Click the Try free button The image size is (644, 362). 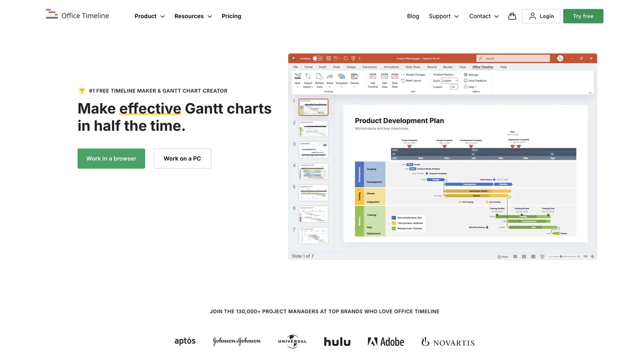click(583, 16)
